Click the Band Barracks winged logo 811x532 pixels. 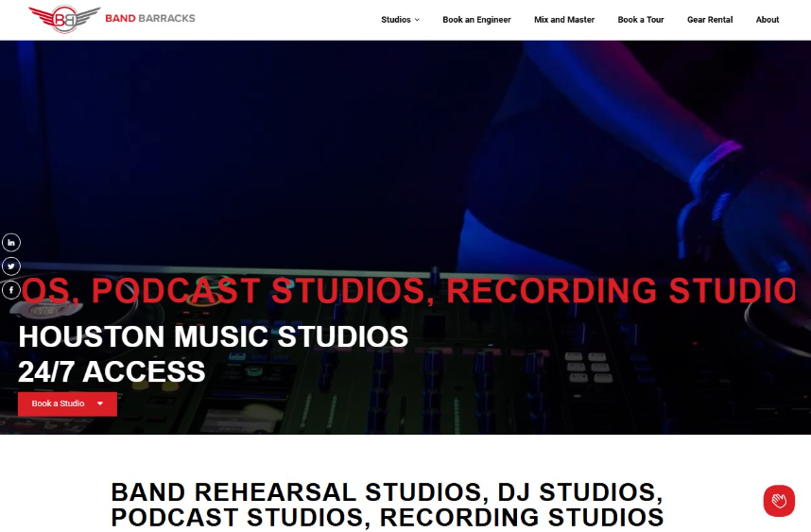[64, 19]
